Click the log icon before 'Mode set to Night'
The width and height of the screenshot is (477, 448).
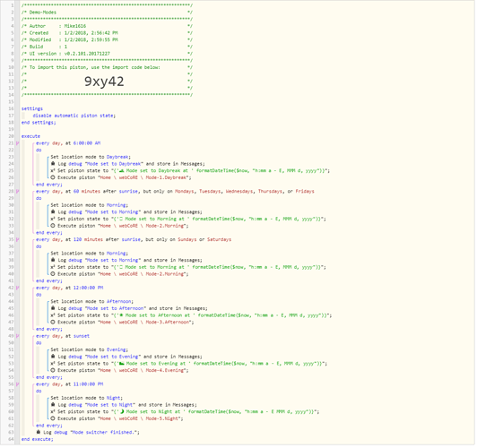[53, 406]
